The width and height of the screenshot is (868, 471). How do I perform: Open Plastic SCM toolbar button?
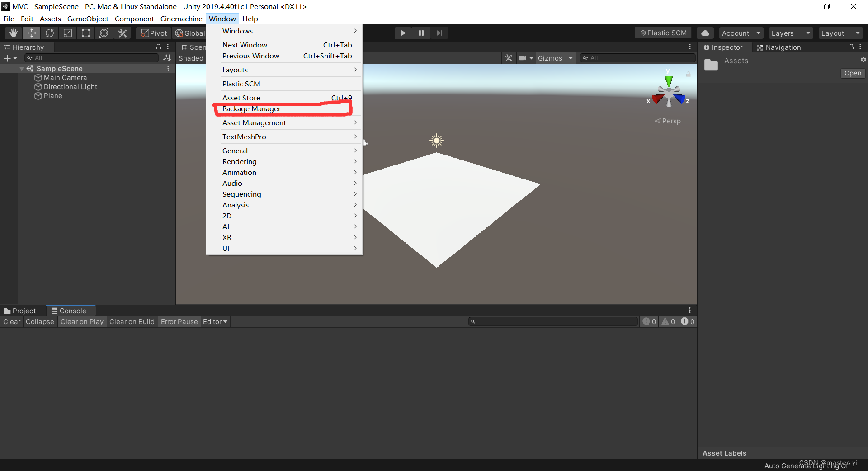[x=663, y=33]
